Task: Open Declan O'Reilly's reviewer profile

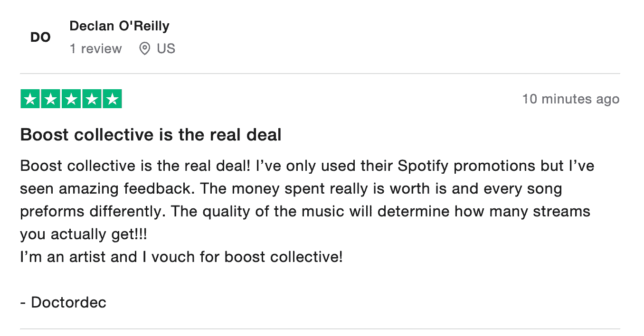Action: click(119, 26)
